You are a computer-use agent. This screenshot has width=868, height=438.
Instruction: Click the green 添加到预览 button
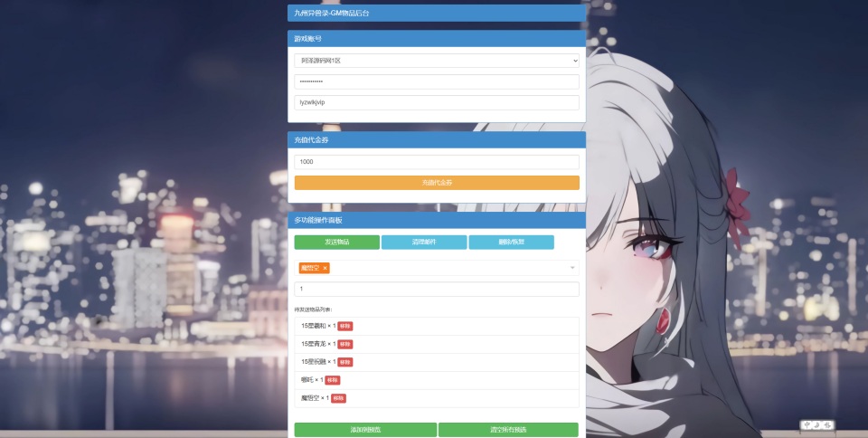[365, 430]
